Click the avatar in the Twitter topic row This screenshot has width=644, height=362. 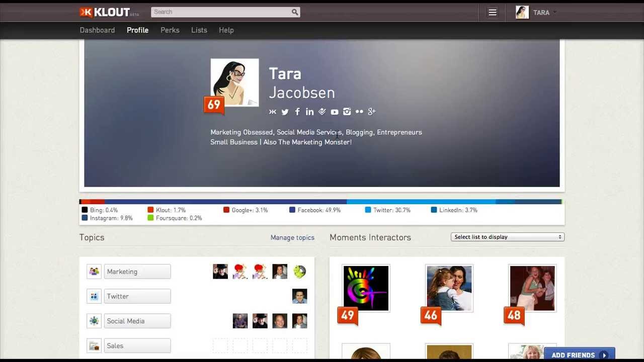coord(299,296)
